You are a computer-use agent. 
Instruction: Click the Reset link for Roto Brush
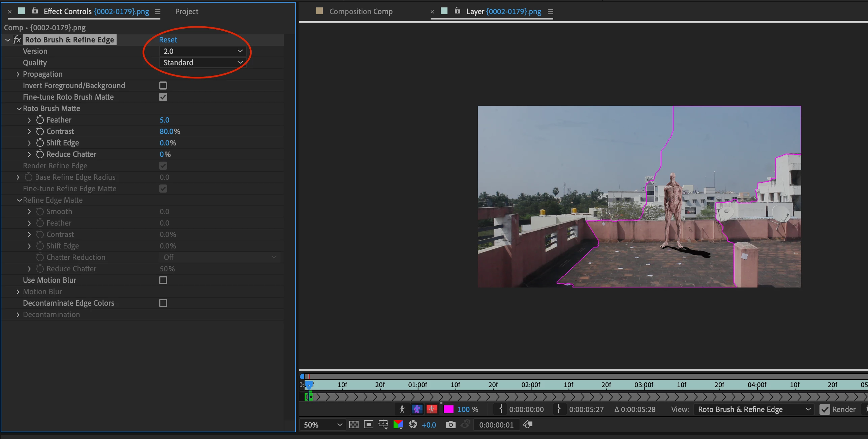tap(168, 40)
